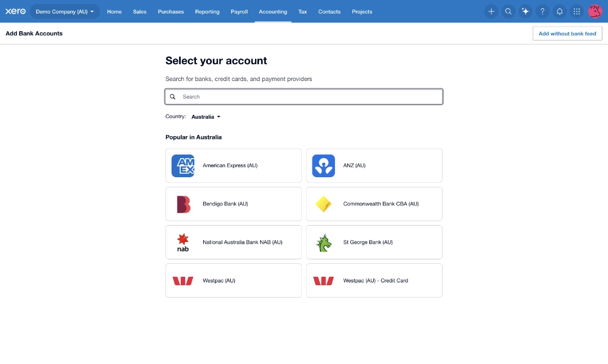Open the Payroll menu

coord(239,12)
